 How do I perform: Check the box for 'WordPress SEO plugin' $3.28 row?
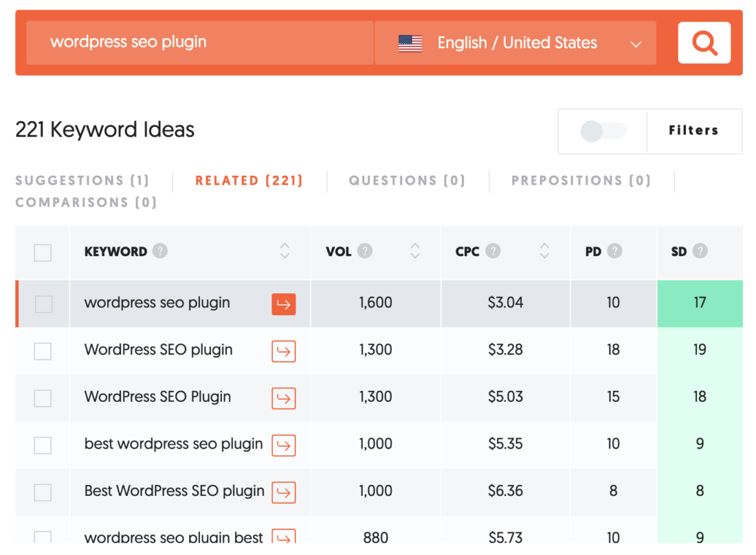43,351
